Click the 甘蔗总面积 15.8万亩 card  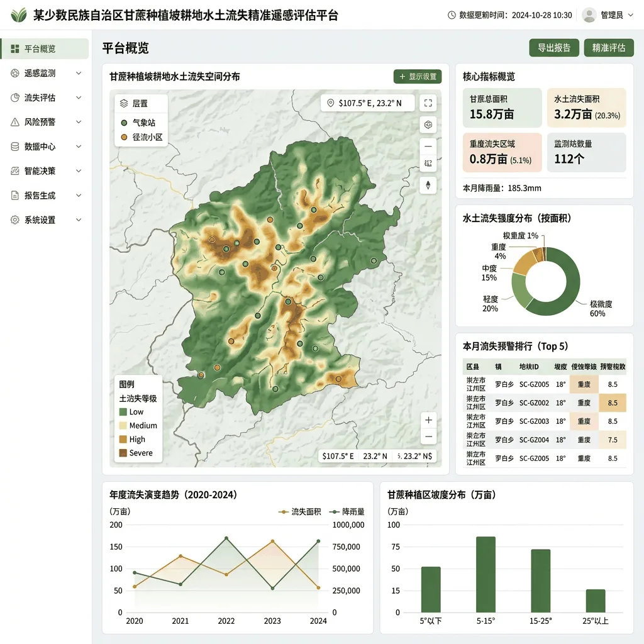[502, 108]
